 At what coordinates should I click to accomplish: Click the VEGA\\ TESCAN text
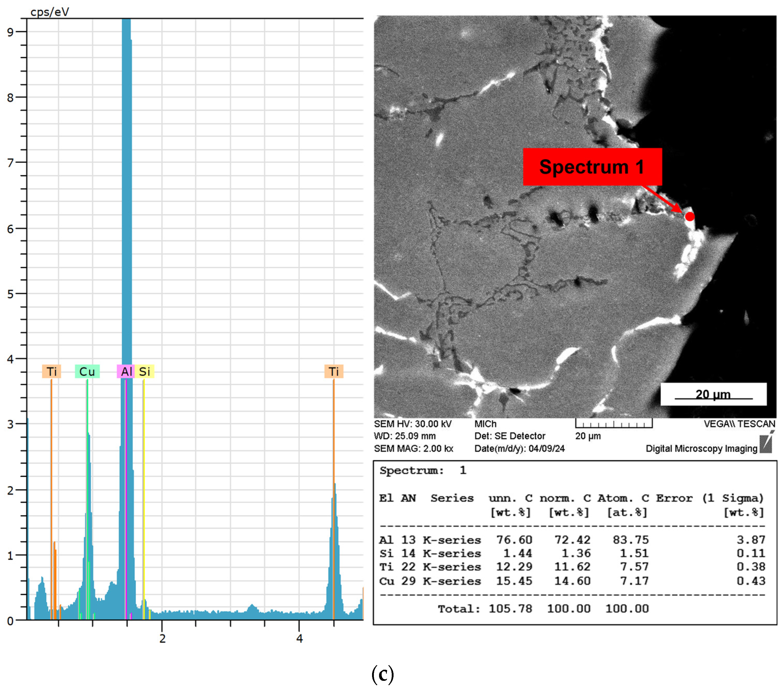pyautogui.click(x=739, y=424)
